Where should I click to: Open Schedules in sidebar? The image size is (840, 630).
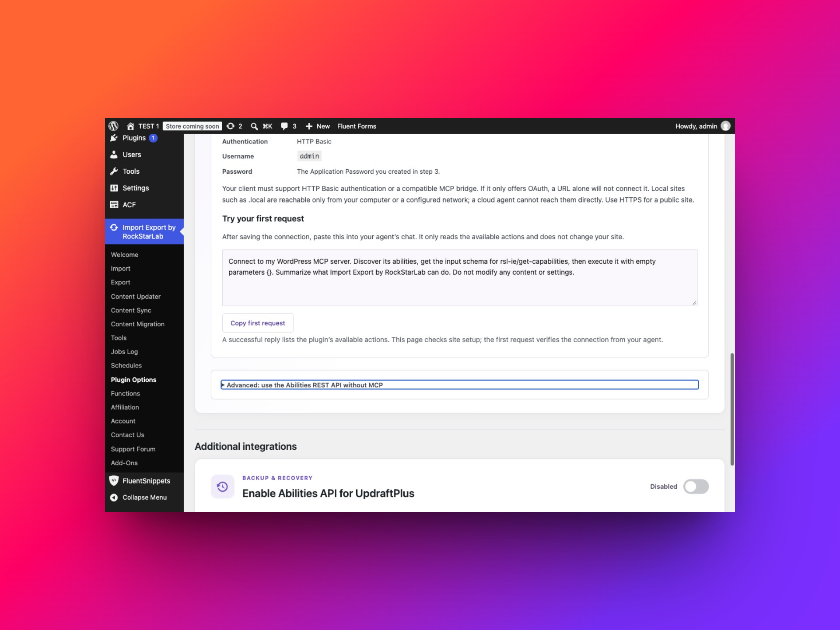pos(126,365)
